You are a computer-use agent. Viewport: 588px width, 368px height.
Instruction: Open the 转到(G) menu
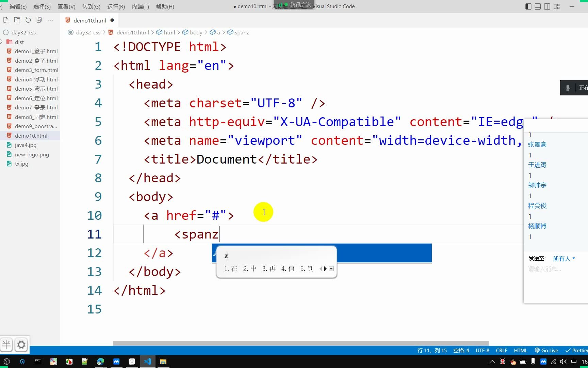point(91,6)
